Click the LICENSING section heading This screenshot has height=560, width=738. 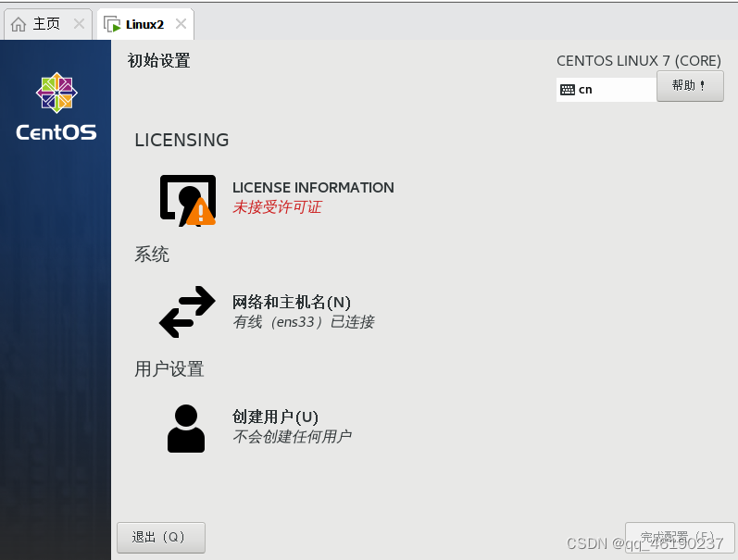click(x=181, y=141)
